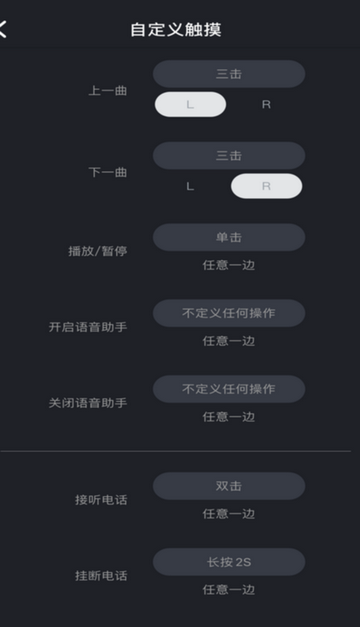Open 三击 gesture dropdown for 上一曲
The height and width of the screenshot is (627, 360).
229,74
